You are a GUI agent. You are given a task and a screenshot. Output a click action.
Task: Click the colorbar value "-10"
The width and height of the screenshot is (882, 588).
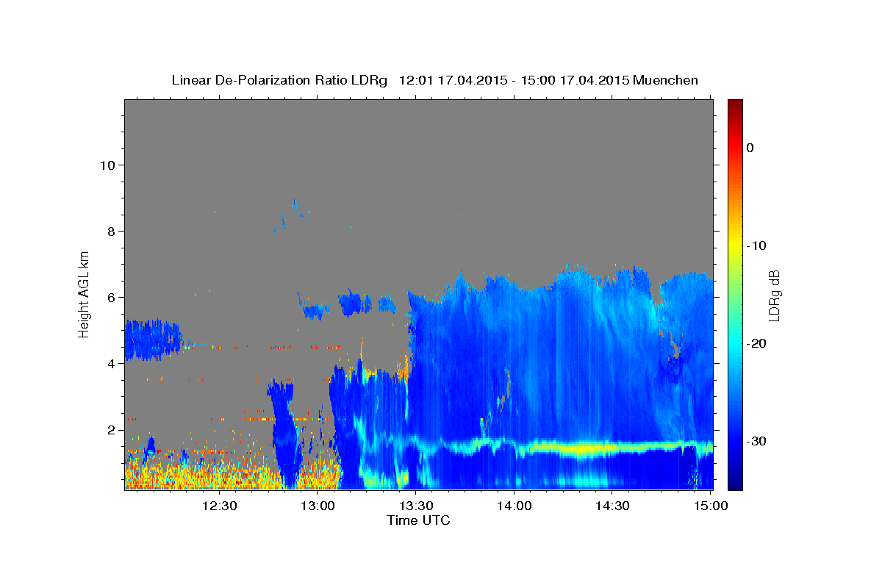(x=757, y=245)
